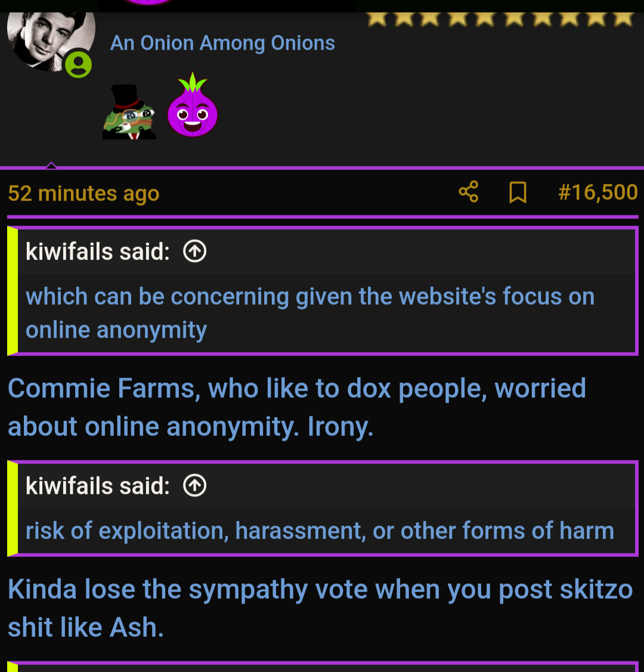The width and height of the screenshot is (644, 672).
Task: Click the purple onion badge
Action: [x=193, y=106]
